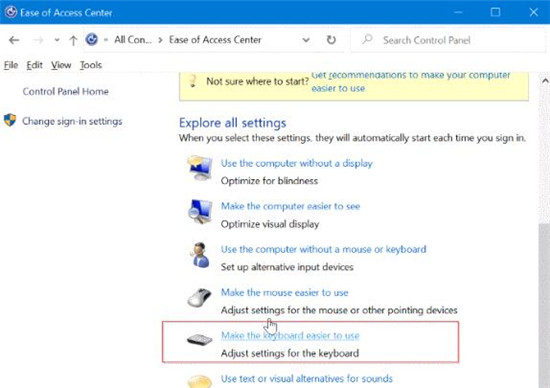550x388 pixels.
Task: Open the Tools menu
Action: tap(91, 65)
